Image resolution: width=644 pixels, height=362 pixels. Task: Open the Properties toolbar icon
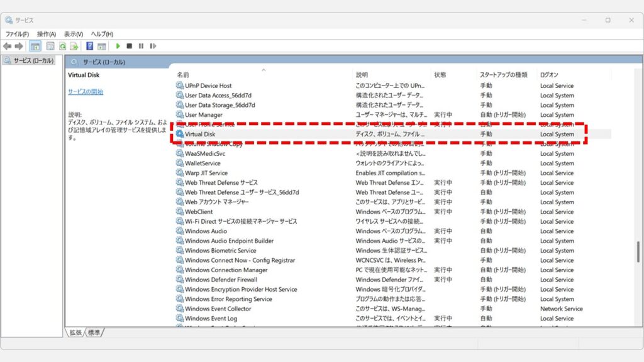click(x=50, y=46)
